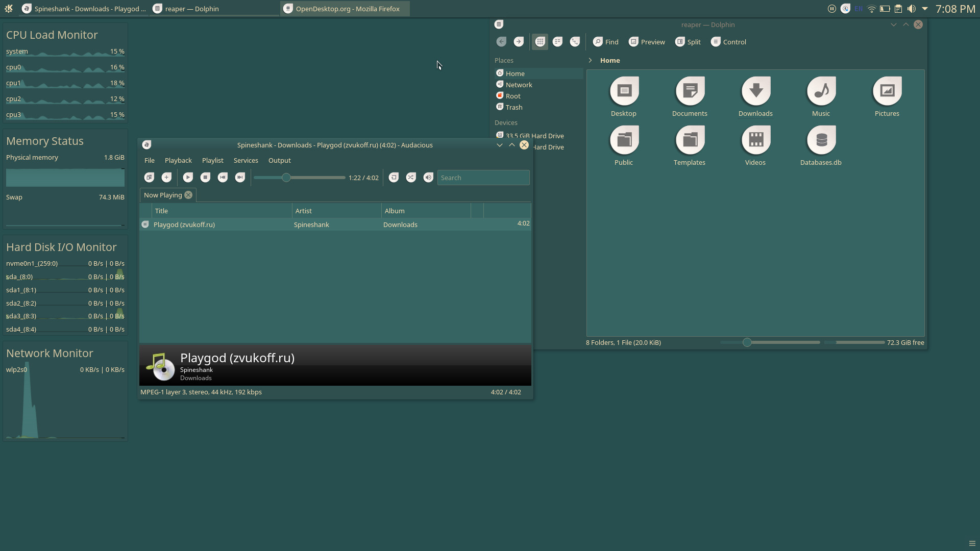
Task: Toggle repeat mode in Audacious
Action: [394, 178]
